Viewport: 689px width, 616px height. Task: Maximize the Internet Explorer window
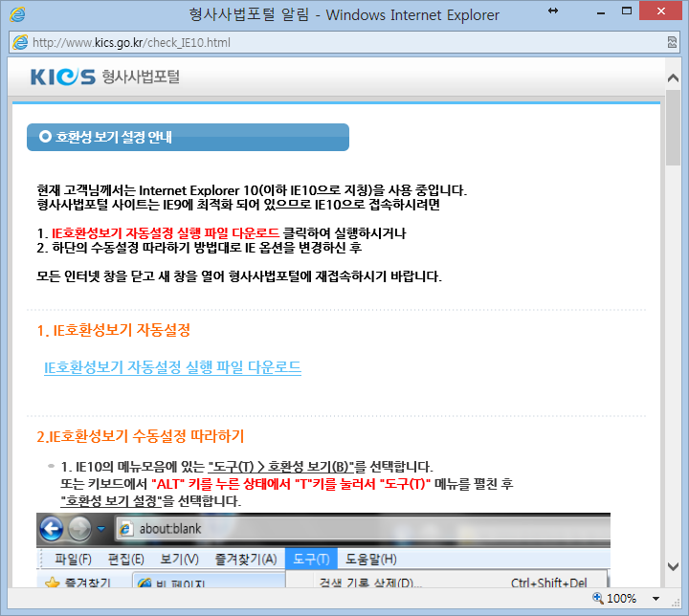click(627, 11)
